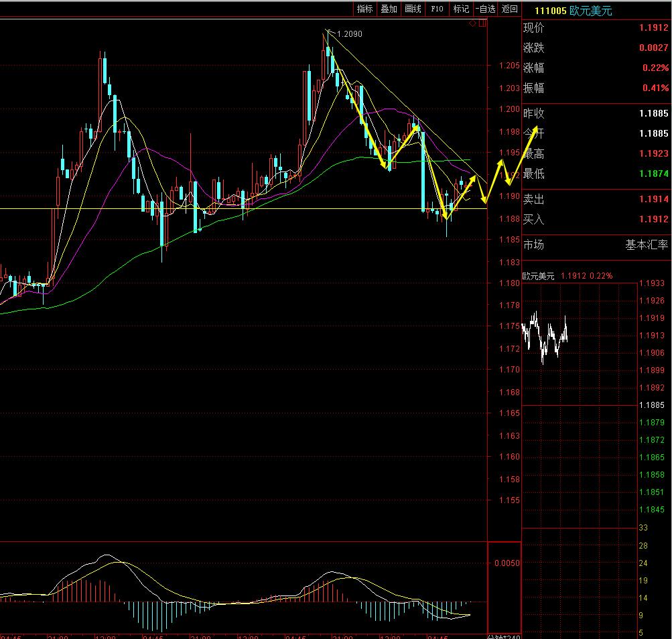
Task: Click the 返回 back button
Action: click(510, 9)
